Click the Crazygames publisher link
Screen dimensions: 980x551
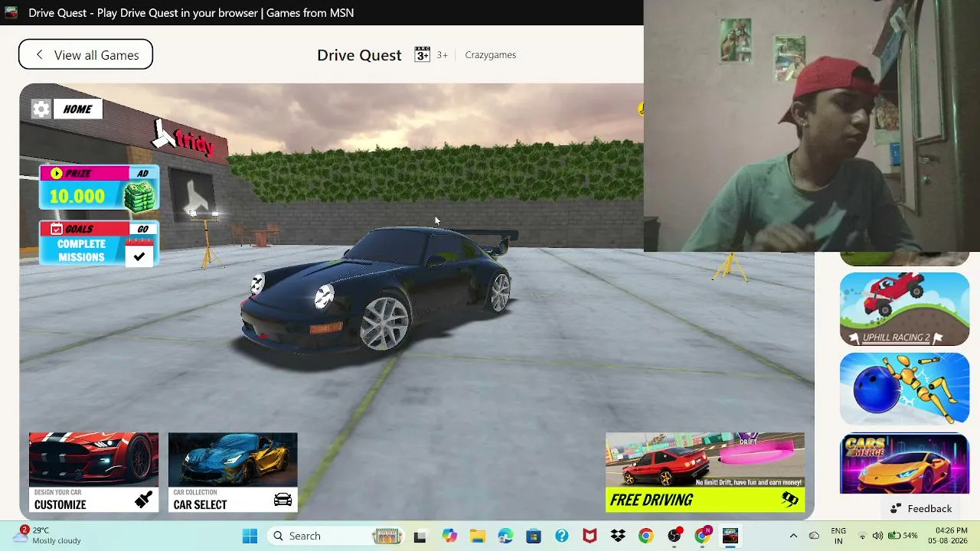[x=490, y=55]
